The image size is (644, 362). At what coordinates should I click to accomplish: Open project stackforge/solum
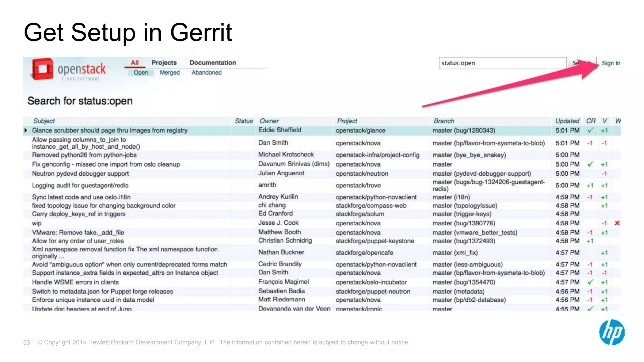360,214
